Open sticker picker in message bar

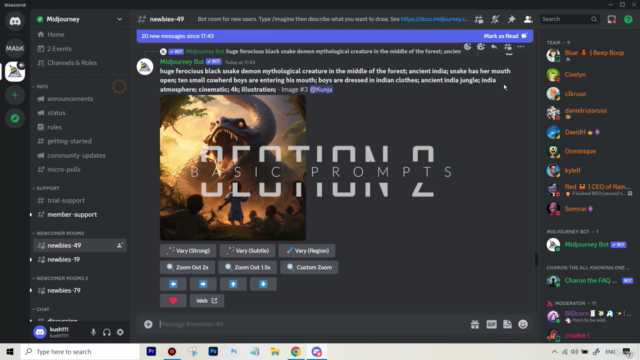pyautogui.click(x=507, y=324)
